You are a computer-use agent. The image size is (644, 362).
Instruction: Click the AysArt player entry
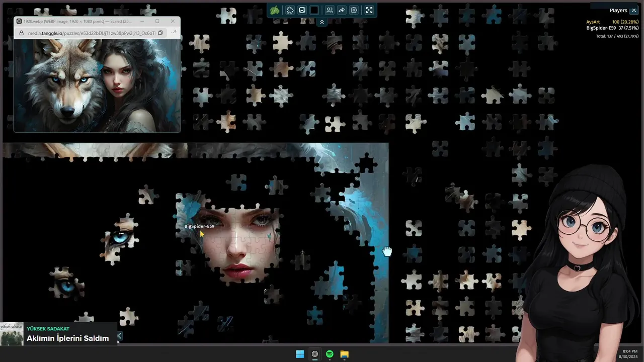pos(612,22)
